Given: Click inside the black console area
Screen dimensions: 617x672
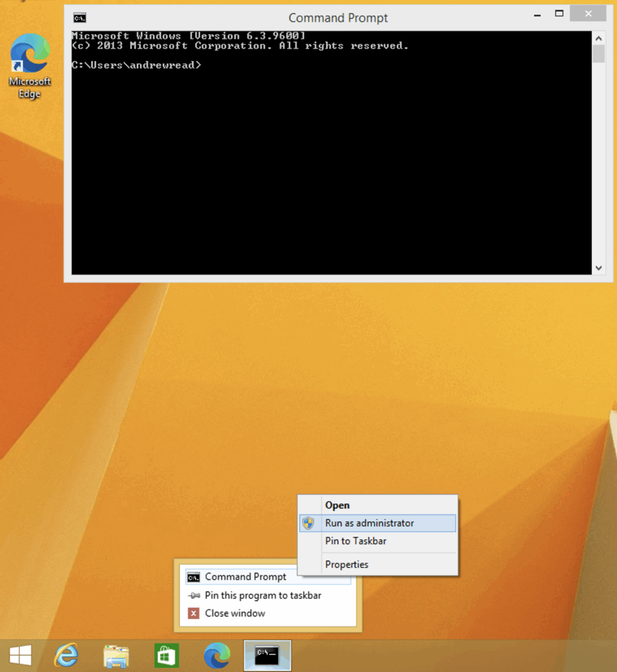Looking at the screenshot, I should [x=328, y=164].
